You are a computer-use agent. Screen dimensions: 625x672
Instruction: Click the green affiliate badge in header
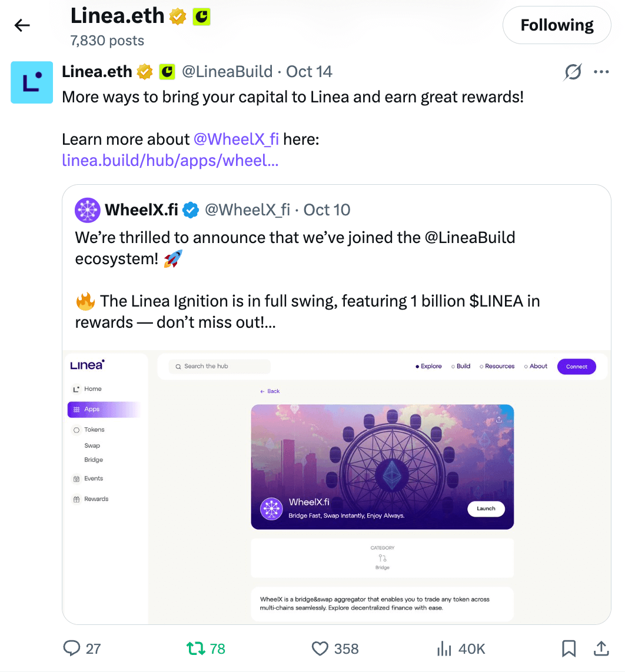point(201,16)
